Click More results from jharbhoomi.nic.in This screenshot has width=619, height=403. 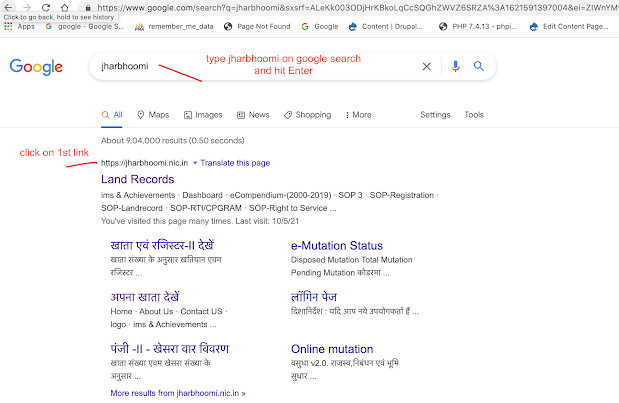178,393
